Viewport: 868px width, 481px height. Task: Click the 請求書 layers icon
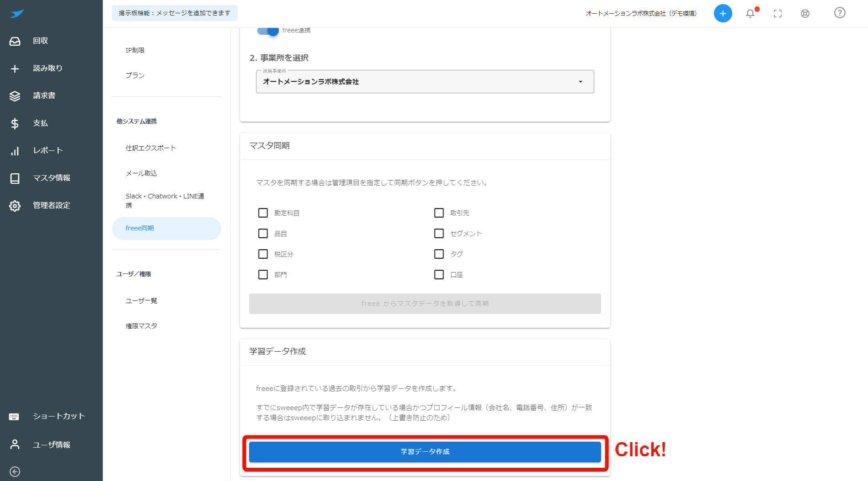click(15, 96)
